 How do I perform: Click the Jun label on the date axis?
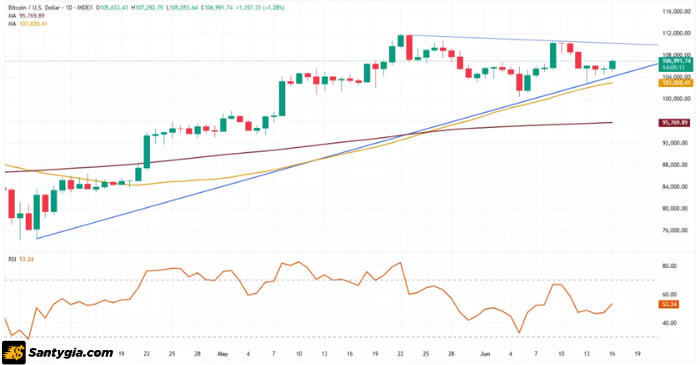(x=485, y=354)
